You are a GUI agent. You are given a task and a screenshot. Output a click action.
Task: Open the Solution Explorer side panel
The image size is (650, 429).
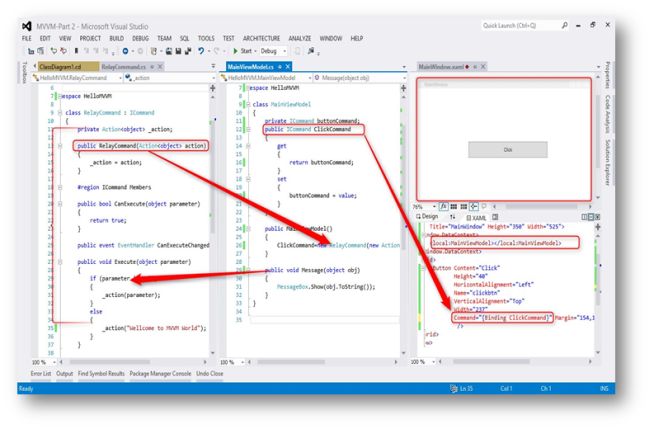(607, 162)
